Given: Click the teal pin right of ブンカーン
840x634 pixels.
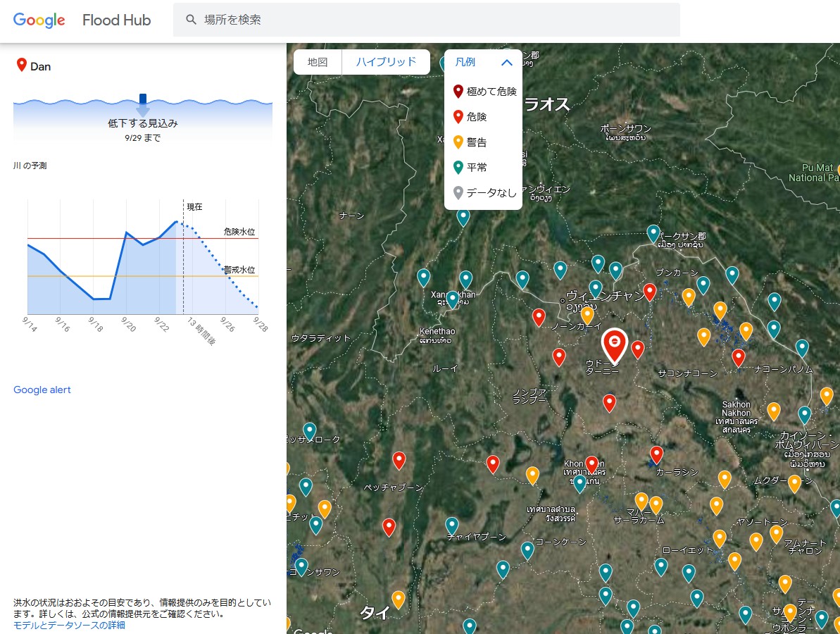Looking at the screenshot, I should point(703,285).
